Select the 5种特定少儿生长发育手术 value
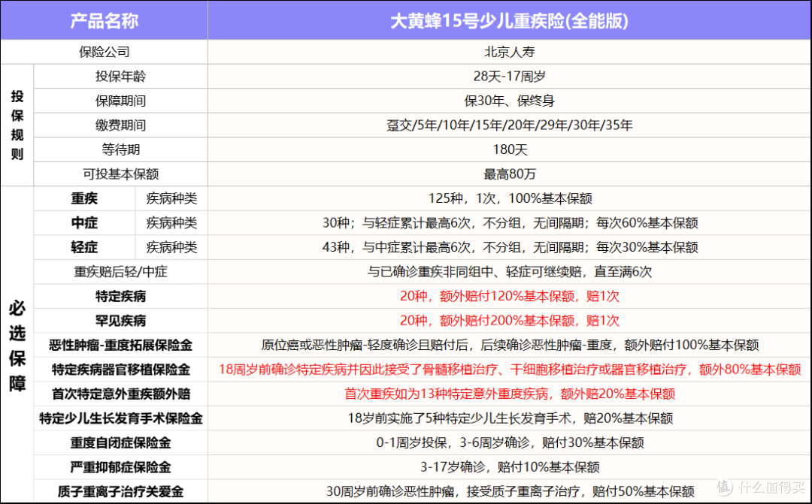Viewport: 812px width, 504px height. pos(510,418)
